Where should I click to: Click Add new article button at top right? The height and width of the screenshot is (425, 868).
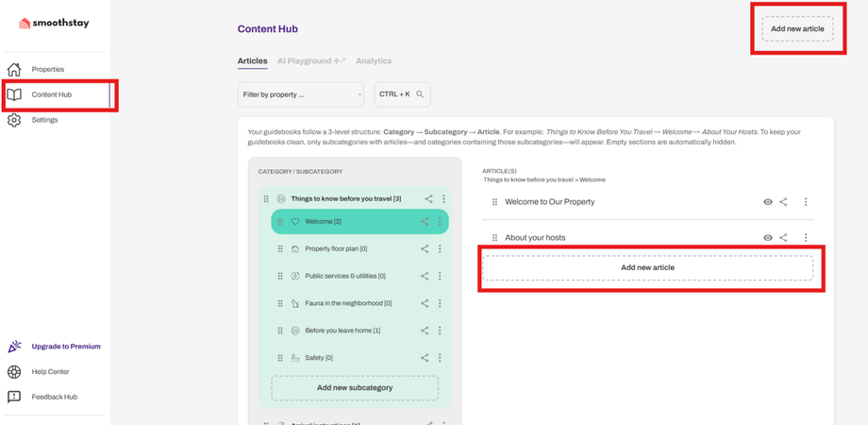[797, 29]
